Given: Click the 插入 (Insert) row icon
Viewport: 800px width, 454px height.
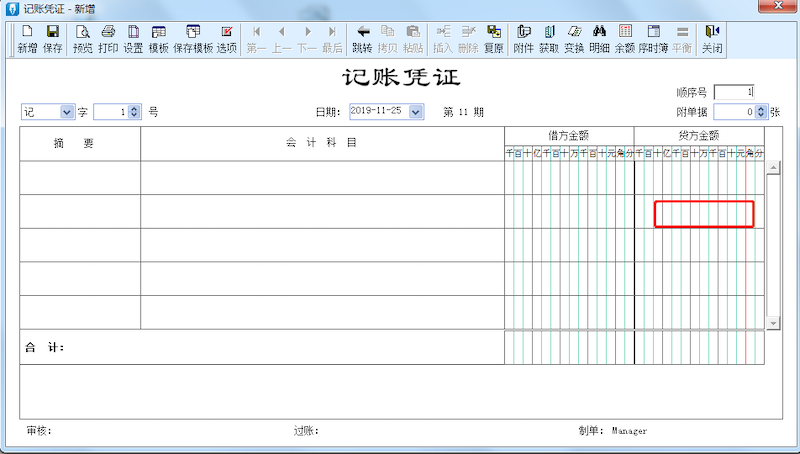Looking at the screenshot, I should [443, 39].
